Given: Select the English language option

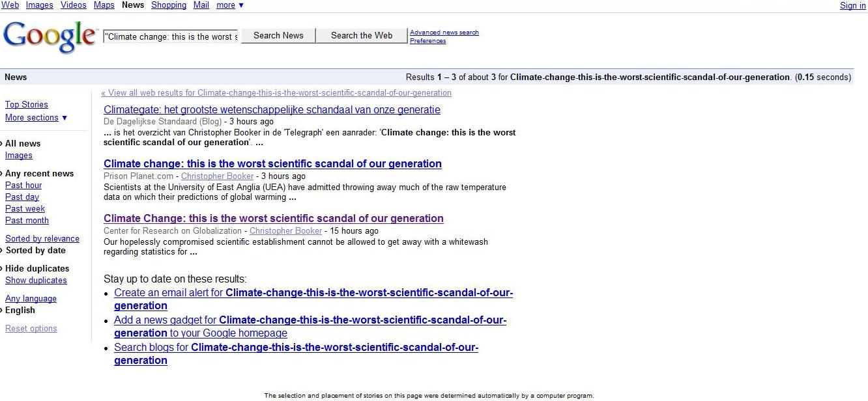Looking at the screenshot, I should tap(20, 311).
